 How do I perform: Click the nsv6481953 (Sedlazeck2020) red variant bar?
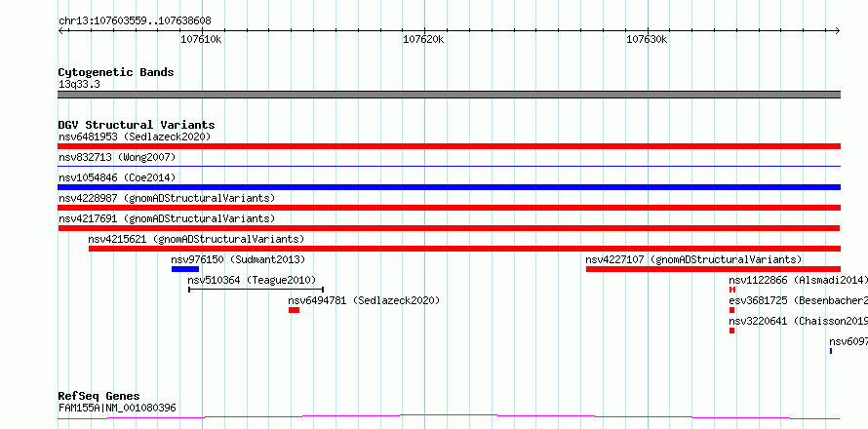[449, 146]
